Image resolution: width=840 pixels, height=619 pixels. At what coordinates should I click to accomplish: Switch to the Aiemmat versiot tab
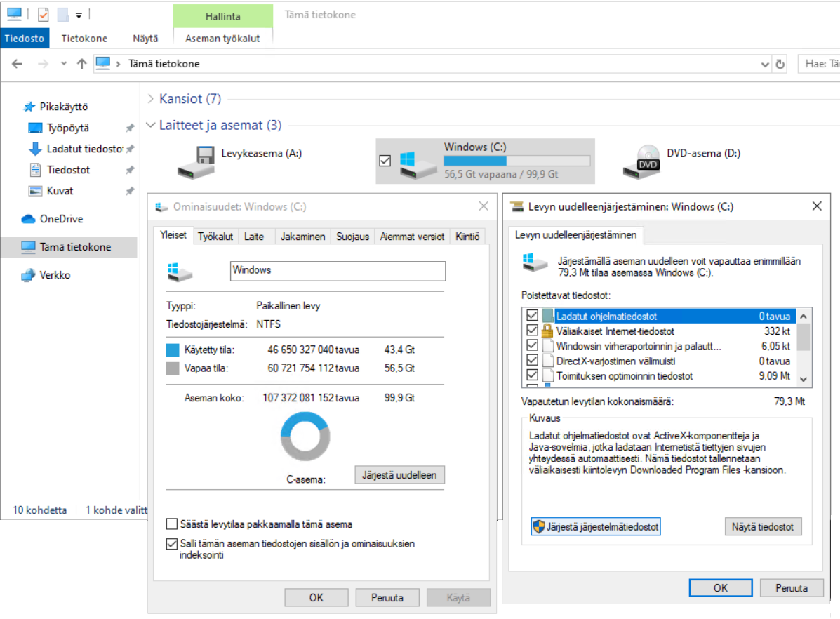pyautogui.click(x=412, y=237)
